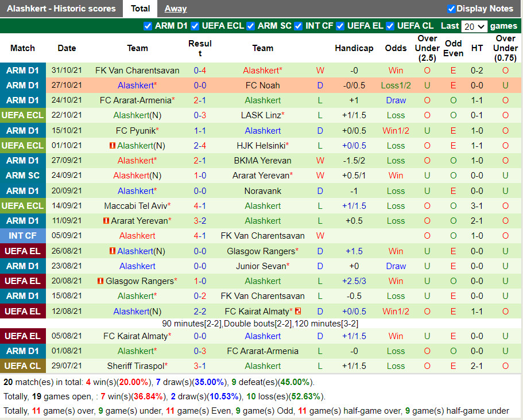Screen dimensions: 523x420
Task: Click the red card icon beside Ararat Yerevan
Action: pos(106,221)
